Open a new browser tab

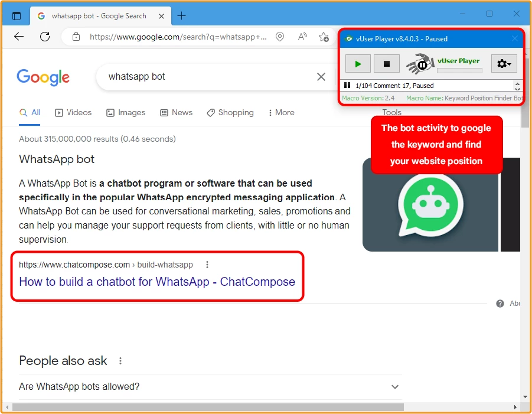[x=181, y=15]
